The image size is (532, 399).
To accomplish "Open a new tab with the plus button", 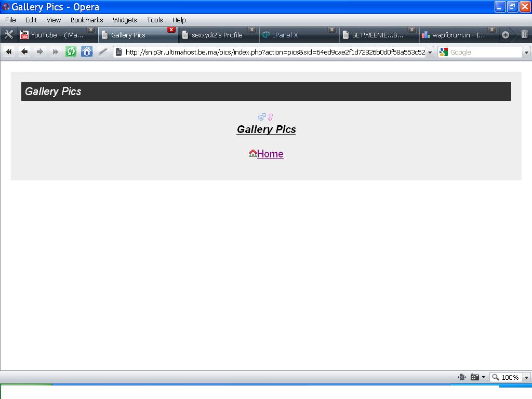I will pos(505,35).
